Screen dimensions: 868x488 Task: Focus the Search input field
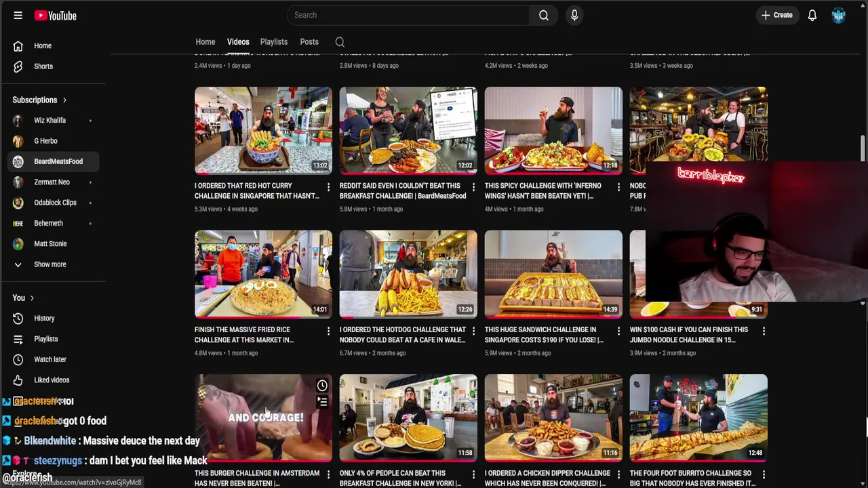(x=409, y=15)
